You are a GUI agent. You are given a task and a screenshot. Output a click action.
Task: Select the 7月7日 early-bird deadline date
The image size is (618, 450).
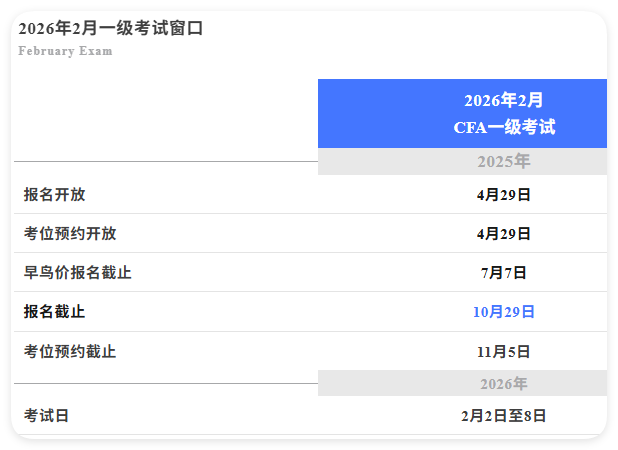point(503,273)
